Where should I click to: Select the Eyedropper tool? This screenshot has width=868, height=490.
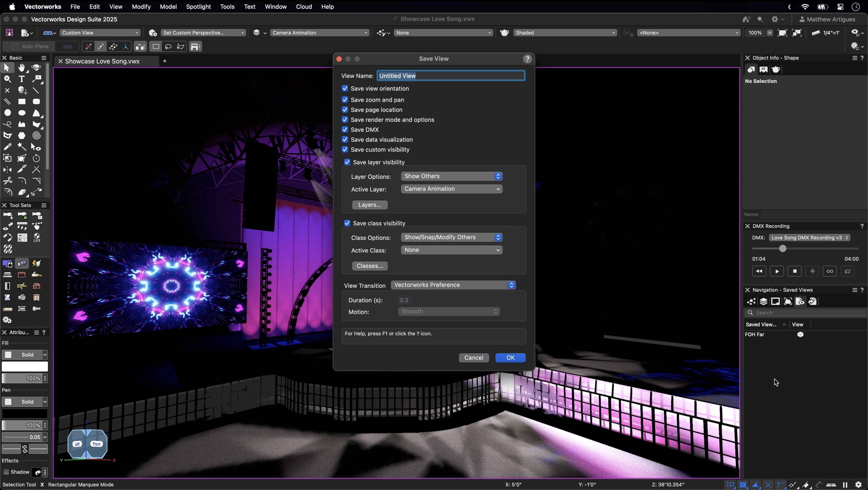[x=8, y=147]
